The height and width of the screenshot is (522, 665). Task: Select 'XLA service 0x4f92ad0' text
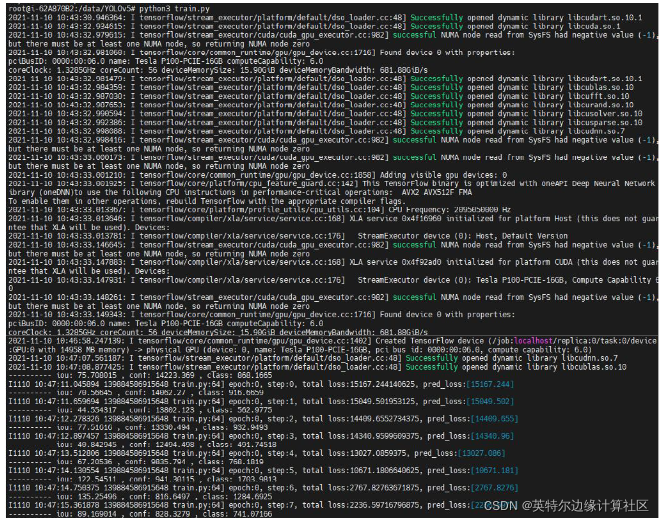395,262
